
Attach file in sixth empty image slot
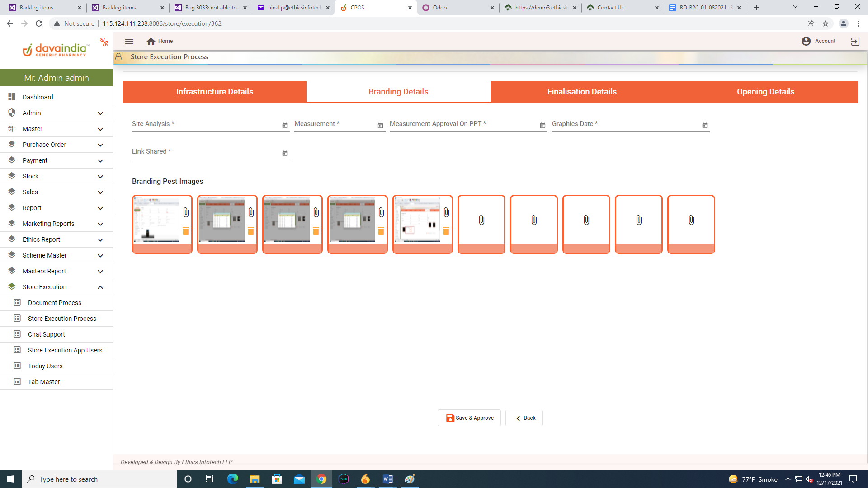point(481,220)
